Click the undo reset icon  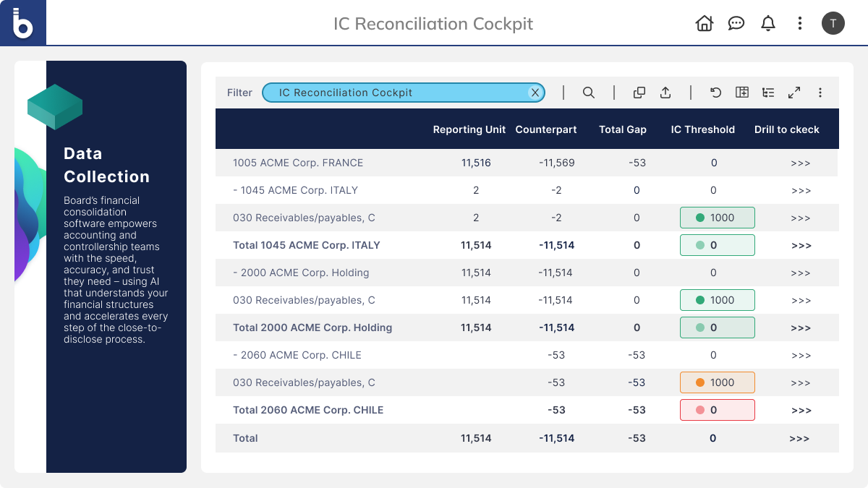[x=715, y=93]
